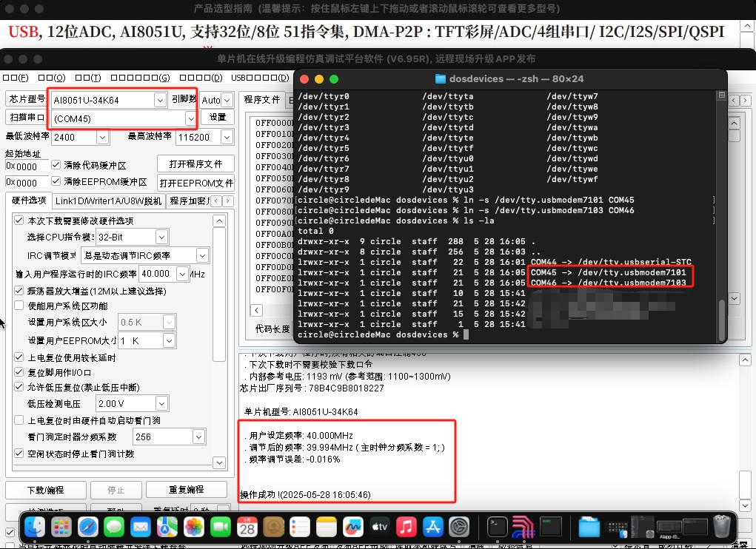
Task: Open App Store from the Dock
Action: [x=432, y=527]
